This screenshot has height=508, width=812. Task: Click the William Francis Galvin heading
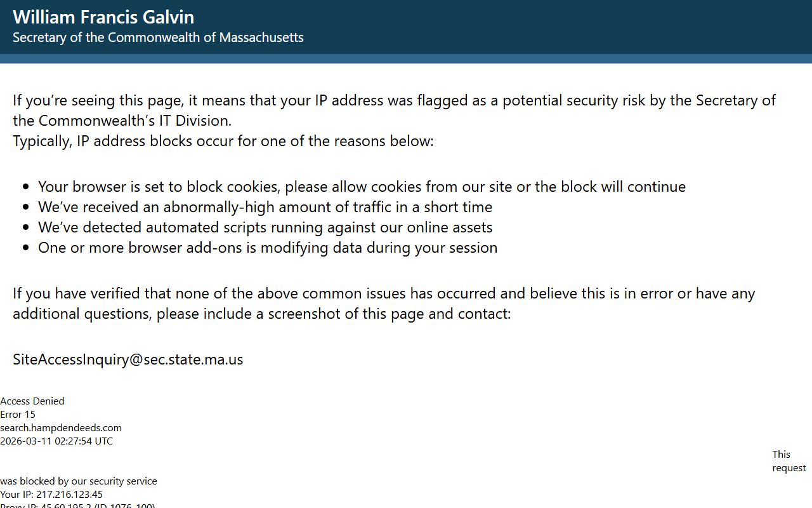click(x=103, y=17)
